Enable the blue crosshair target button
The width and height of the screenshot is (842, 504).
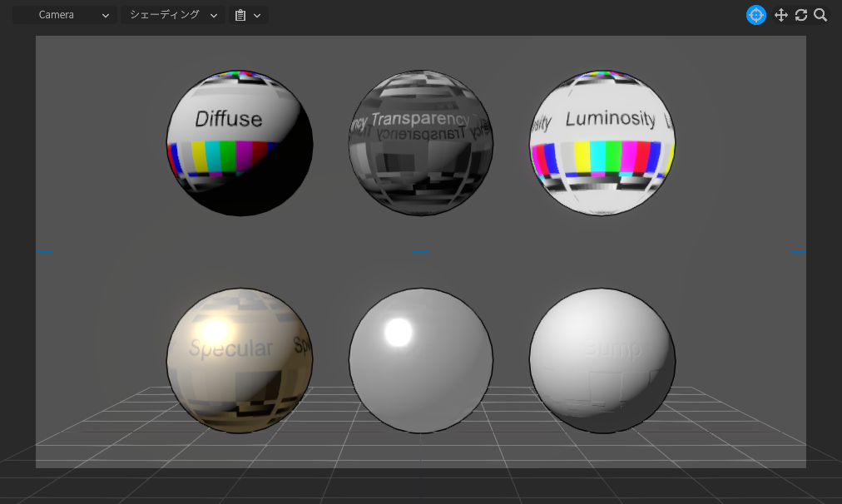coord(755,15)
